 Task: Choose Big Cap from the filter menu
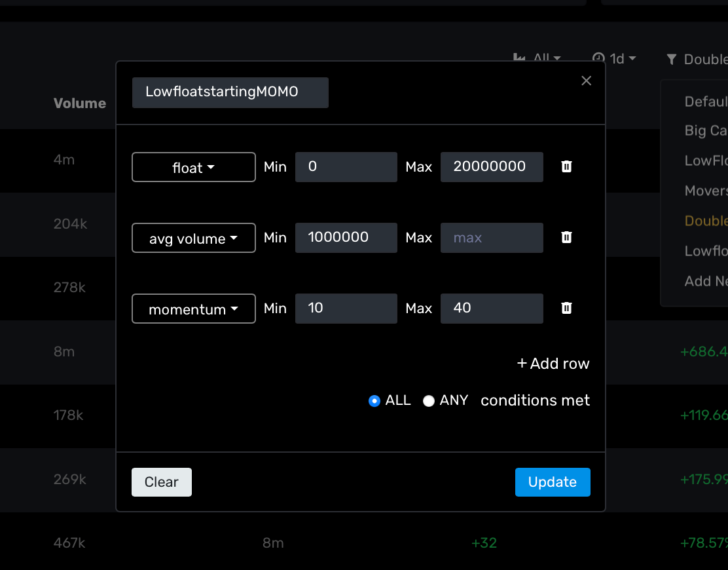coord(705,130)
